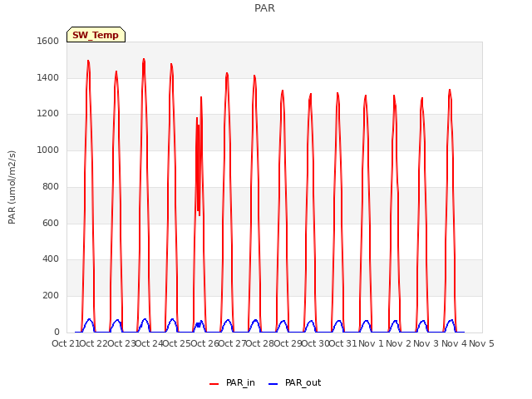The width and height of the screenshot is (532, 399).
Task: Click the last PAR_in peak on Nov 3
Action: coord(450,91)
